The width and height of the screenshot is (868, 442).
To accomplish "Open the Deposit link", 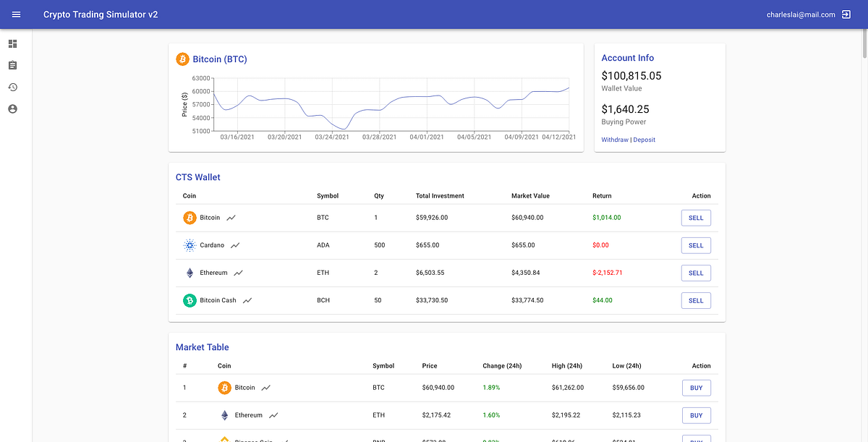I will click(x=644, y=139).
